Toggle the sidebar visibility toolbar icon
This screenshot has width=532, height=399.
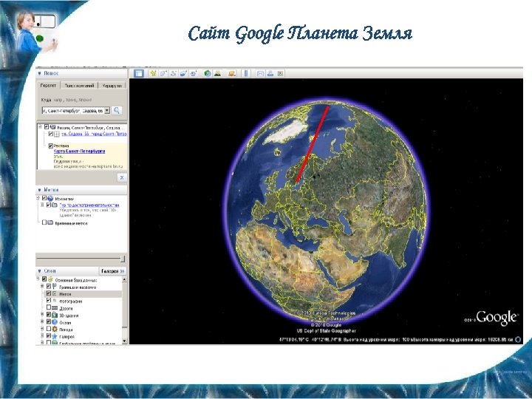pos(139,73)
